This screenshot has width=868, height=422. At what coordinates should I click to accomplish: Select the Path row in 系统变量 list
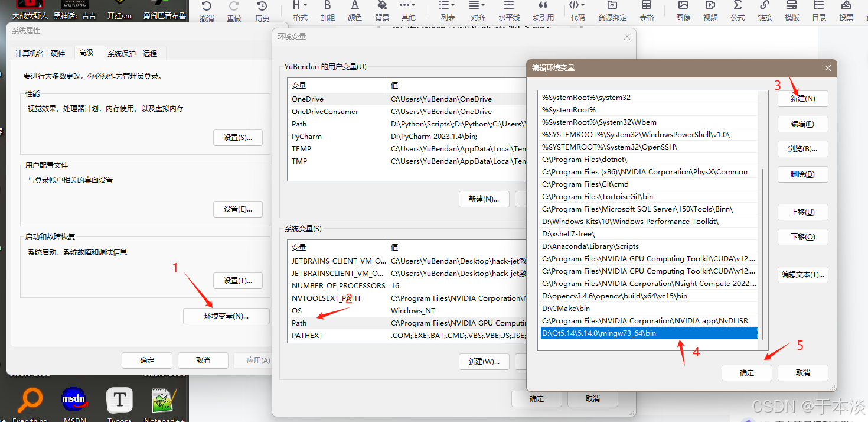[407, 323]
